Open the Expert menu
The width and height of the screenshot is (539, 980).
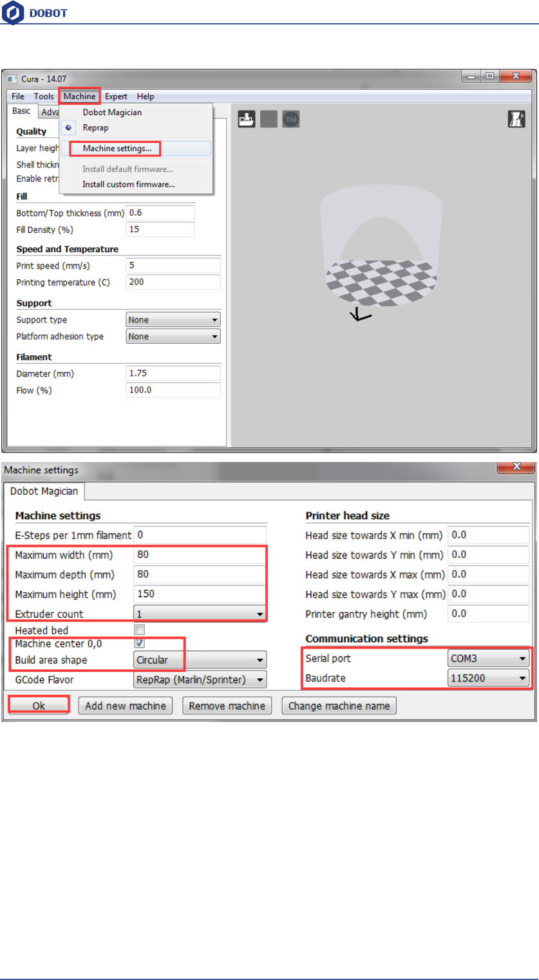click(x=116, y=97)
